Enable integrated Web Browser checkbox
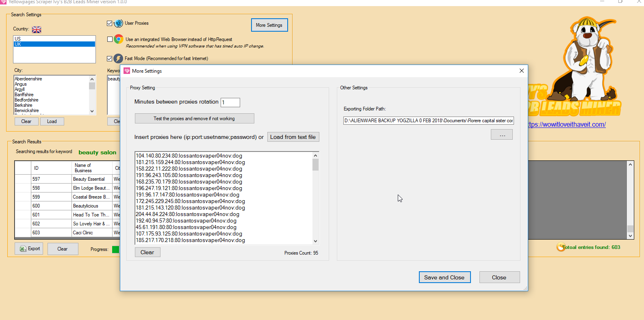The image size is (644, 320). click(x=110, y=39)
